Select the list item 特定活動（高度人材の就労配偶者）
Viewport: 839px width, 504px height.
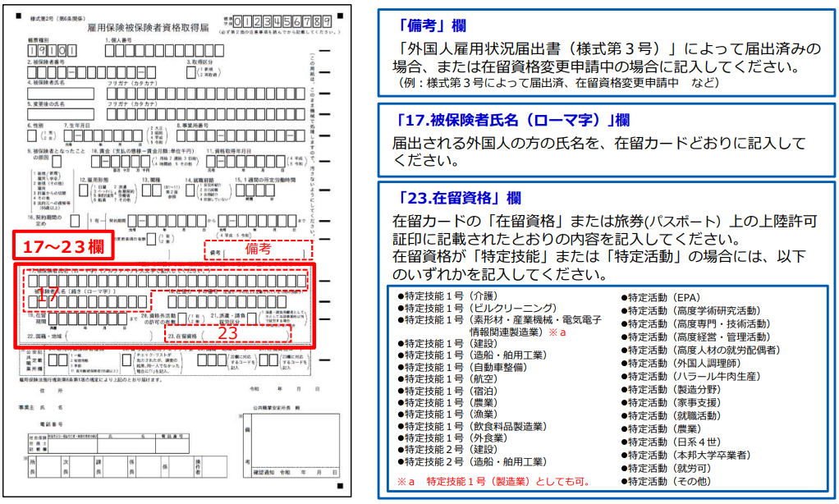point(700,351)
